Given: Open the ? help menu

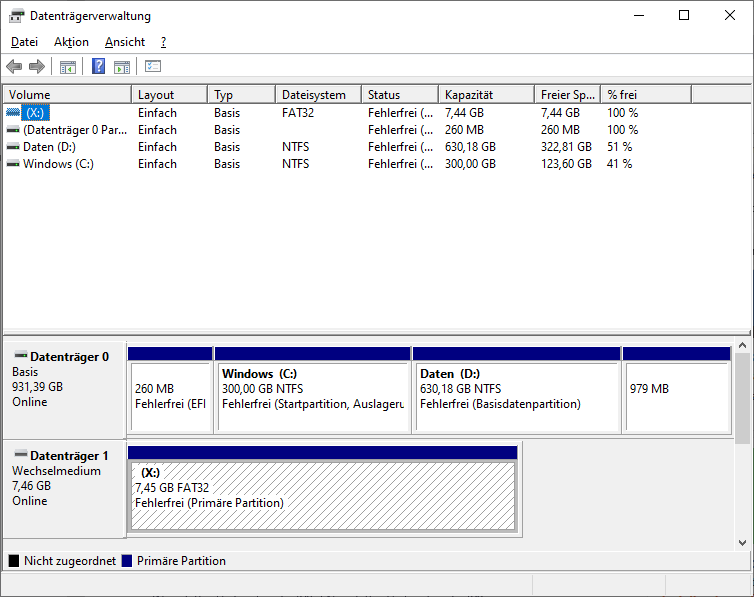Looking at the screenshot, I should pos(163,42).
